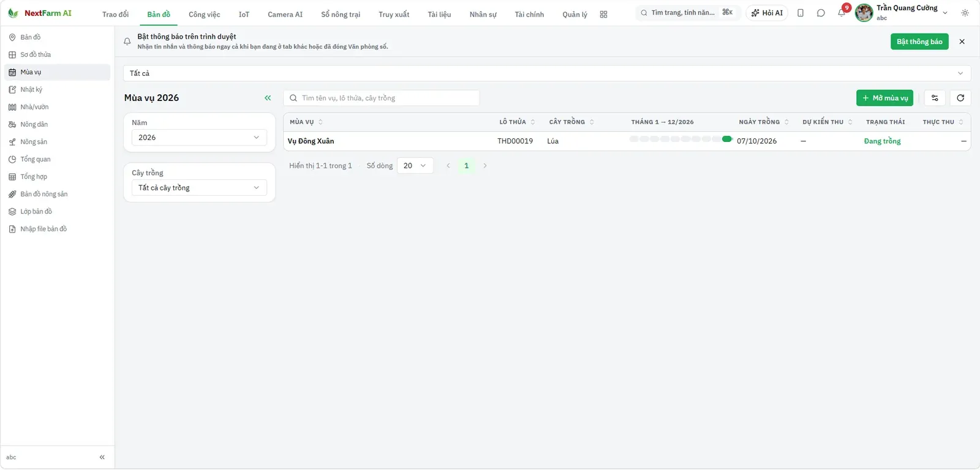Switch to the Công việc tab
Viewport: 980px width, 470px height.
coord(205,14)
